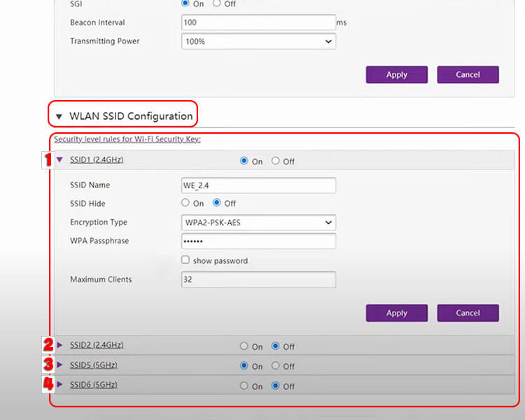
Task: Collapse the WLAN SSID Configuration section arrow
Action: click(x=59, y=116)
